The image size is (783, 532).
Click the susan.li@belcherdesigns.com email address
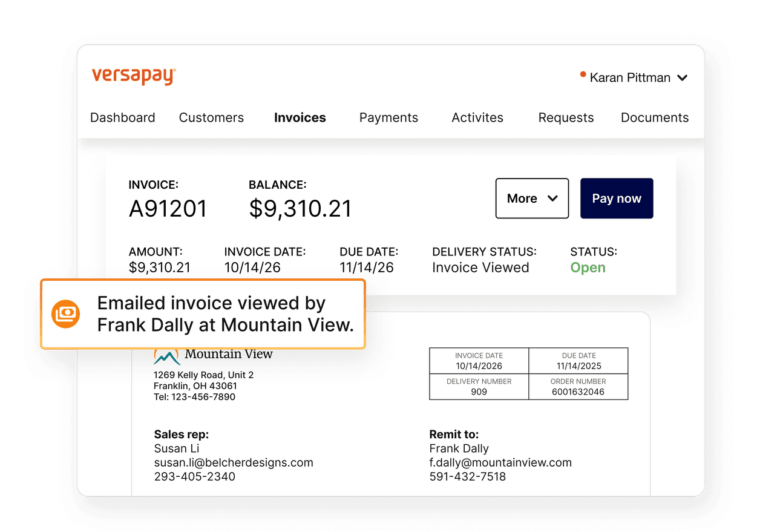pos(234,462)
